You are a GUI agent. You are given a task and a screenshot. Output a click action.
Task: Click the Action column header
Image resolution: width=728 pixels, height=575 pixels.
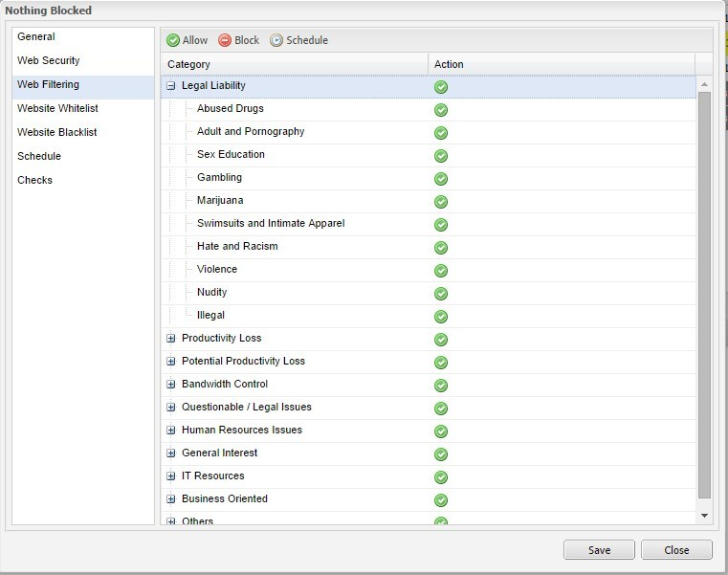[x=562, y=64]
